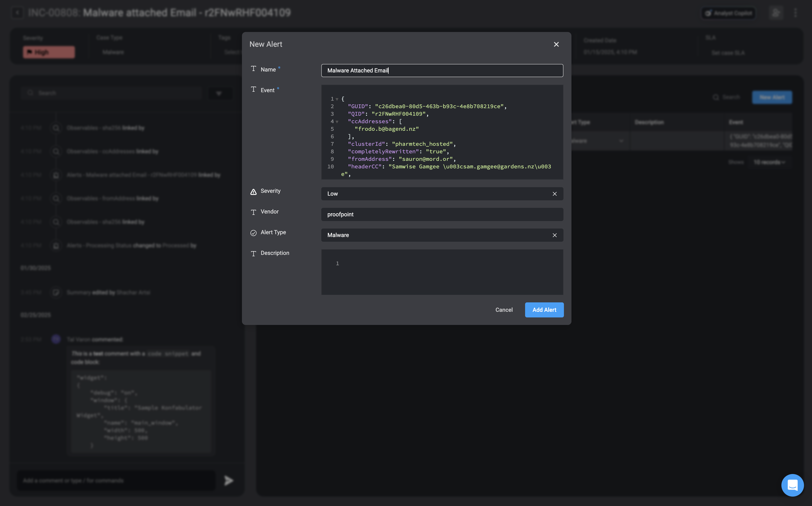Image resolution: width=812 pixels, height=506 pixels.
Task: Click the Description field text-type icon
Action: (x=253, y=254)
